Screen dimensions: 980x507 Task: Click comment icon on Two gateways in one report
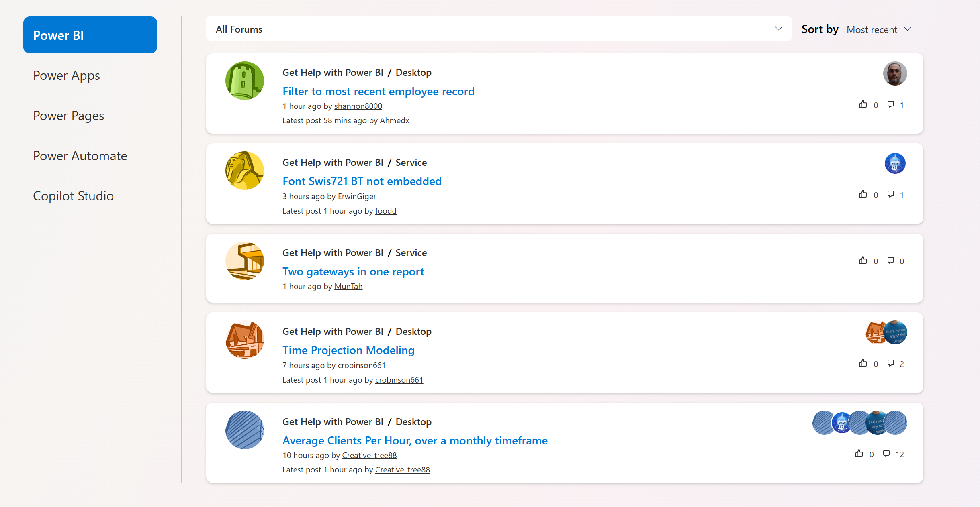pos(891,261)
